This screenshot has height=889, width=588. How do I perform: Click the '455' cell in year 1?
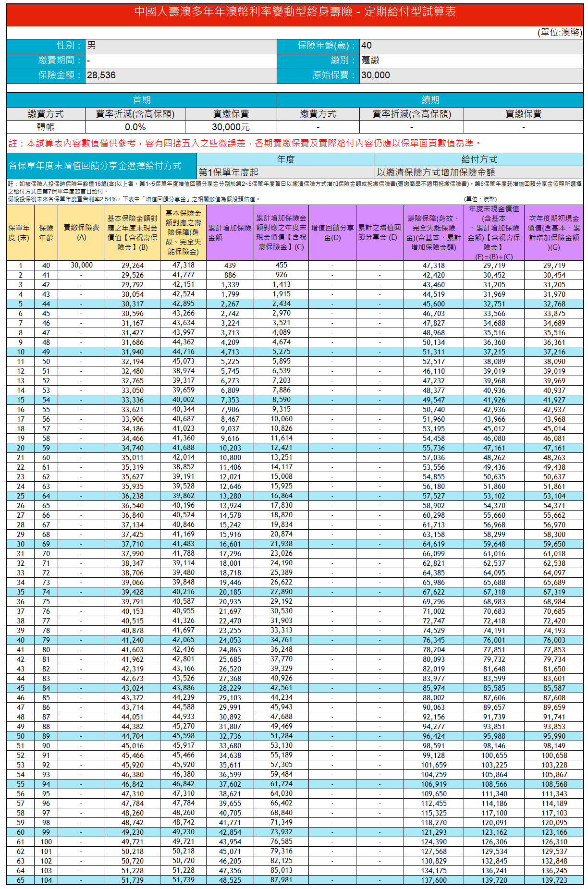point(281,266)
